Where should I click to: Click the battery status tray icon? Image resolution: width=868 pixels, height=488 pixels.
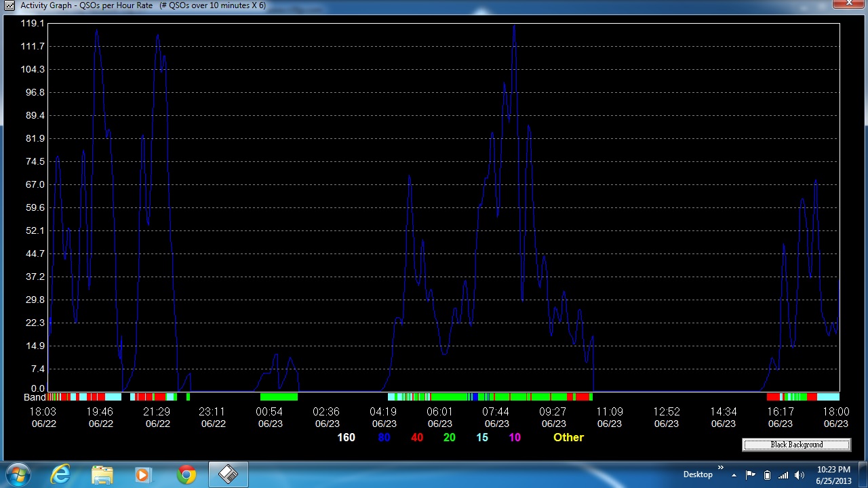(x=767, y=475)
